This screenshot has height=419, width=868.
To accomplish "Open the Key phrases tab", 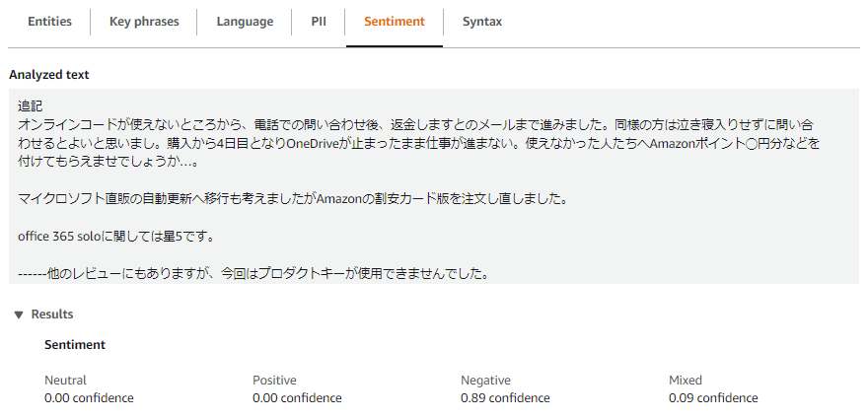I will pos(144,22).
